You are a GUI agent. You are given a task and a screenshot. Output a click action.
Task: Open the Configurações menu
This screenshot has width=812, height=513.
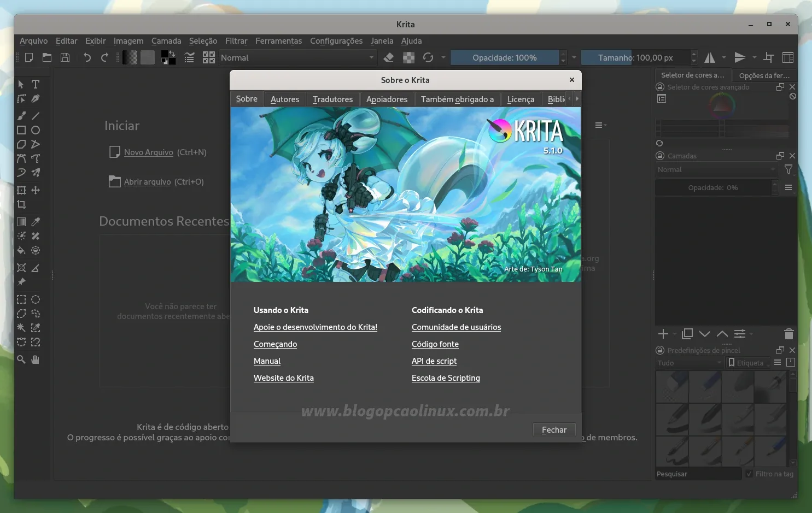pos(336,41)
